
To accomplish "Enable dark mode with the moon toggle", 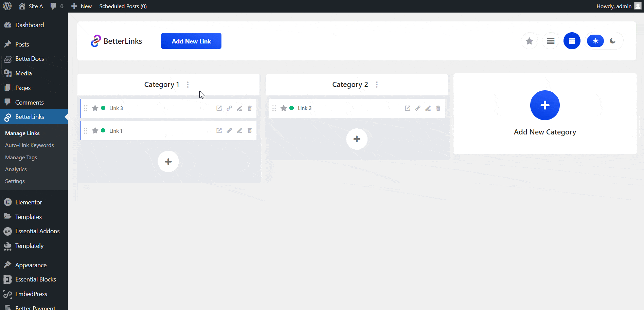I will tap(612, 41).
